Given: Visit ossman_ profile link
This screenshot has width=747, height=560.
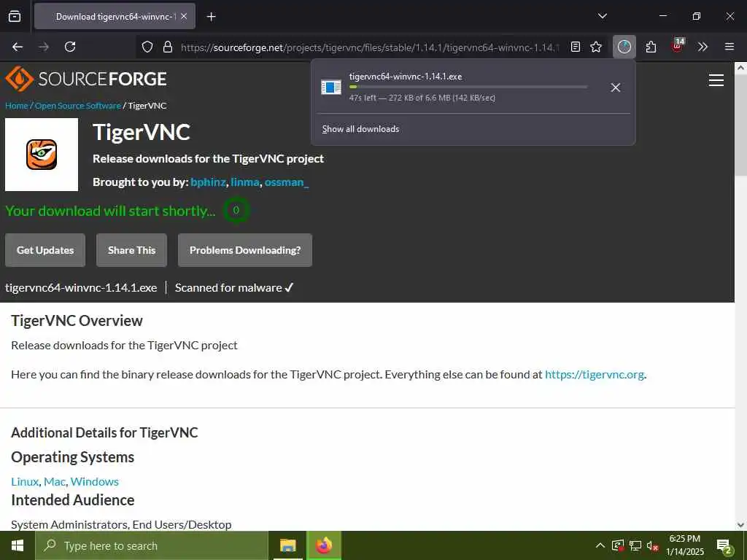Looking at the screenshot, I should (x=287, y=182).
